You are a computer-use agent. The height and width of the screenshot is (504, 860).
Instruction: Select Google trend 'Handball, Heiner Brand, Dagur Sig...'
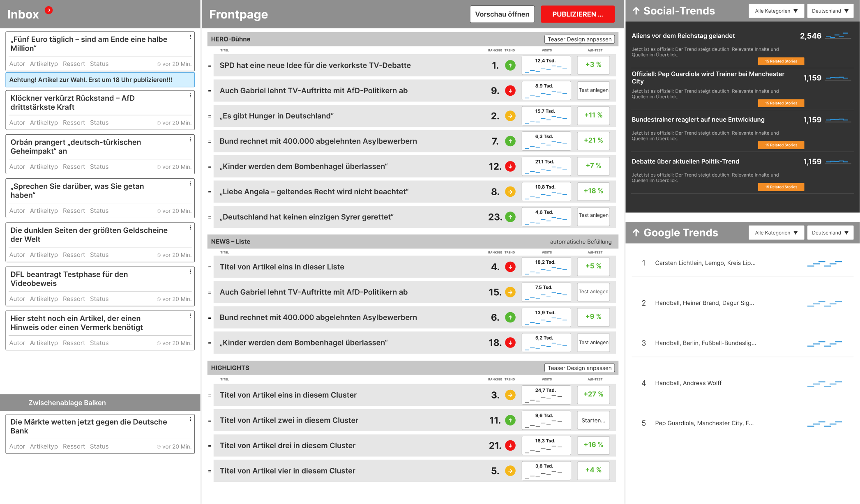(x=704, y=303)
